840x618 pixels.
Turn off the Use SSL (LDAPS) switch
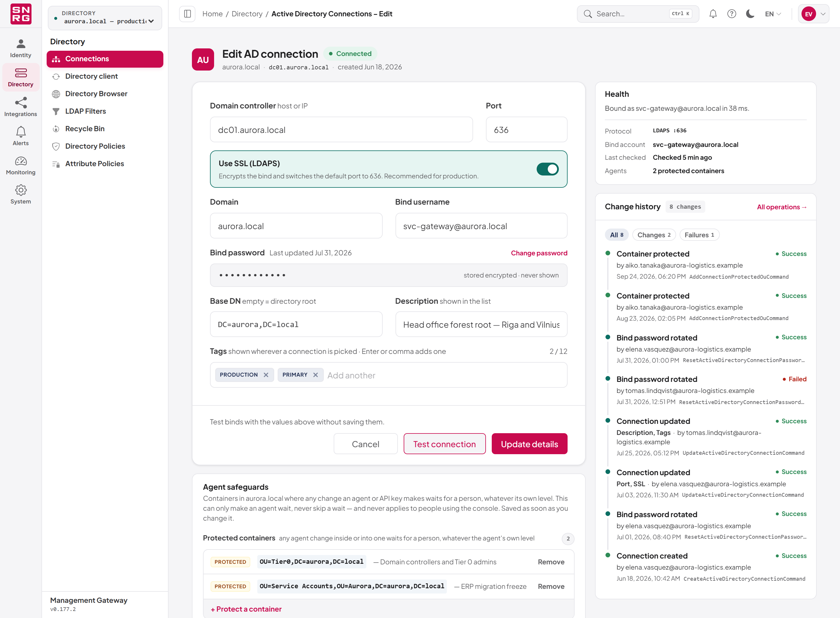click(547, 169)
